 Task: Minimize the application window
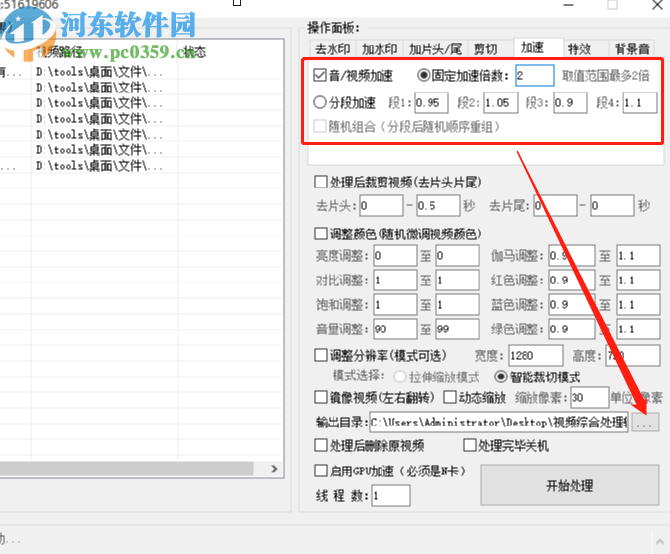(568, 5)
